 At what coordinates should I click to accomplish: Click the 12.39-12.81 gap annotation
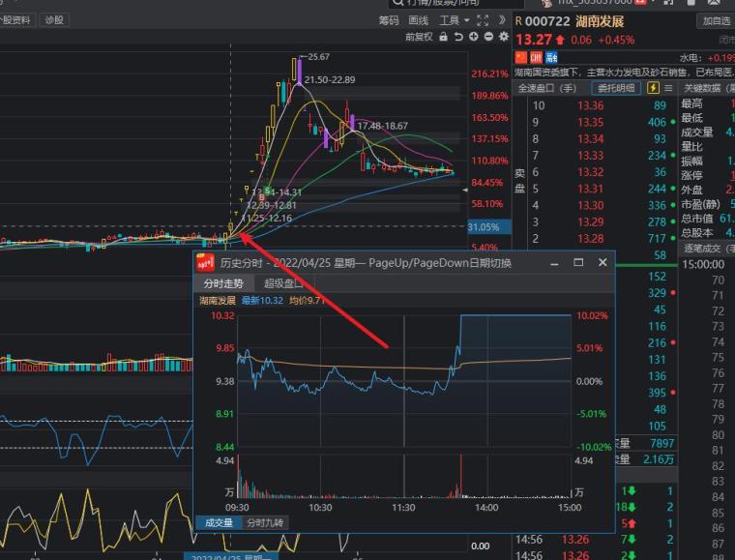tap(272, 205)
